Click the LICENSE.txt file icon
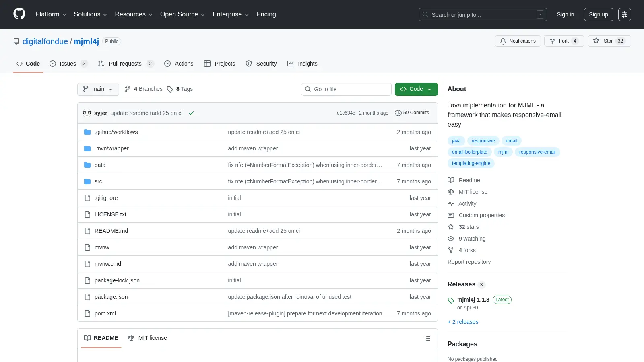This screenshot has width=644, height=362. 87,214
